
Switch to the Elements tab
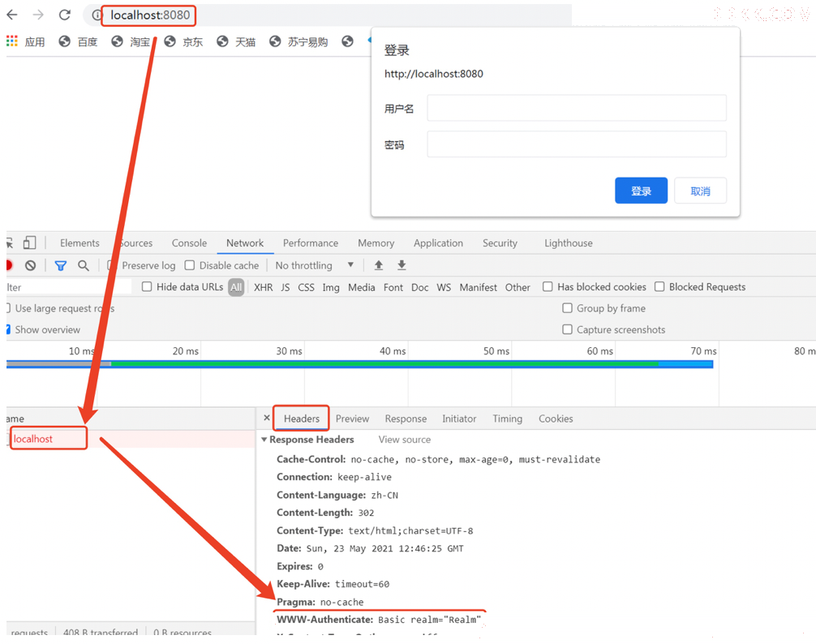point(79,243)
